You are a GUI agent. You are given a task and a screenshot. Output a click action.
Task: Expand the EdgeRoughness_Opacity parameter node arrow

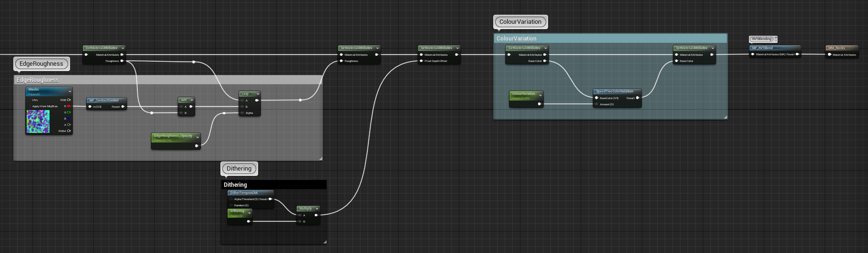coord(198,137)
